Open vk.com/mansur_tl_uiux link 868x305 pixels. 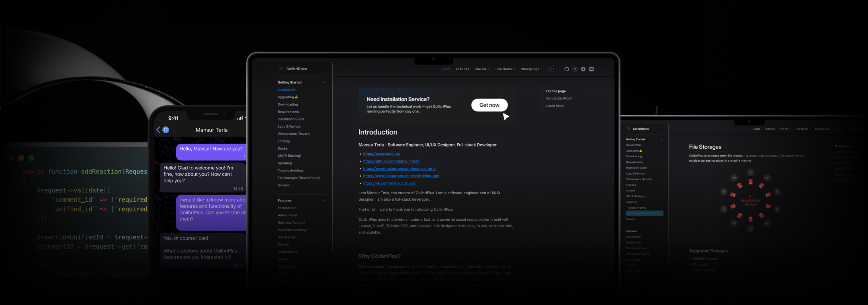(389, 183)
